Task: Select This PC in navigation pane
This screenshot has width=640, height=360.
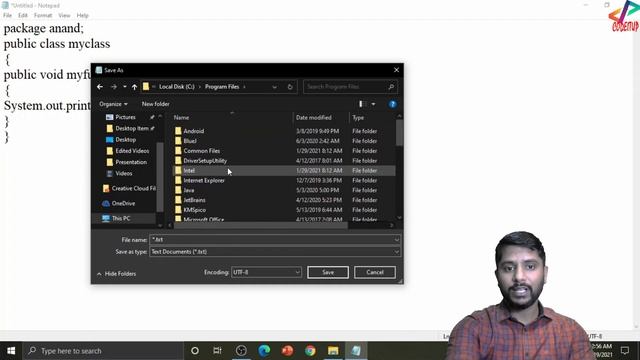Action: 121,218
